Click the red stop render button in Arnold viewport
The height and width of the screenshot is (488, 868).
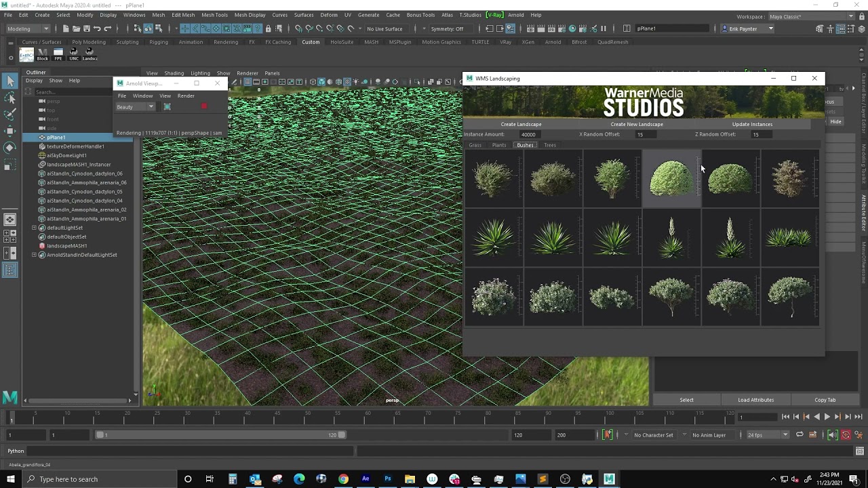coord(203,106)
